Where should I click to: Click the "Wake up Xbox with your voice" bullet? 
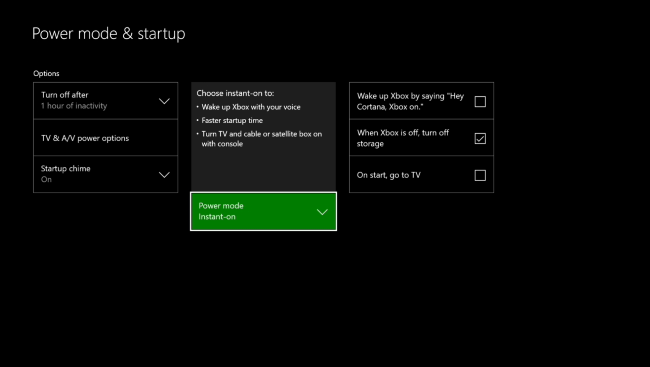pyautogui.click(x=251, y=107)
